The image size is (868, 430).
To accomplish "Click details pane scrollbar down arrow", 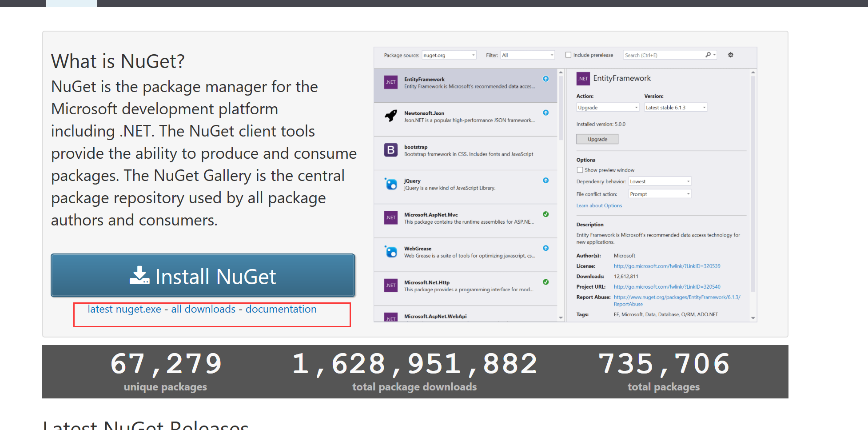I will click(753, 317).
